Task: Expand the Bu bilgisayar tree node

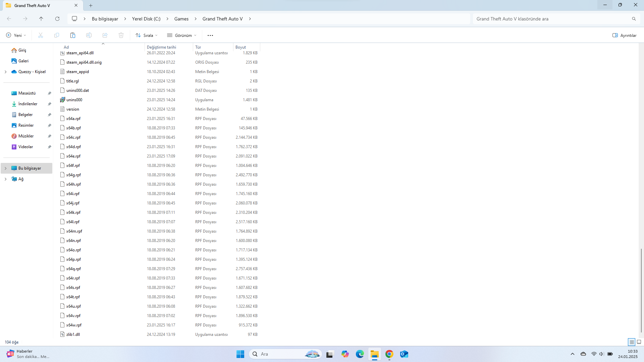Action: 5,168
